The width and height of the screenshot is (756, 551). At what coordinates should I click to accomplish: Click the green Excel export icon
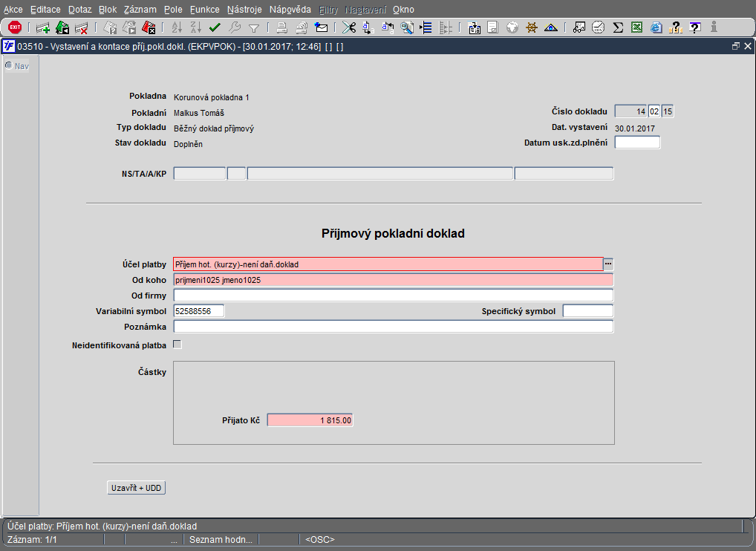(637, 28)
